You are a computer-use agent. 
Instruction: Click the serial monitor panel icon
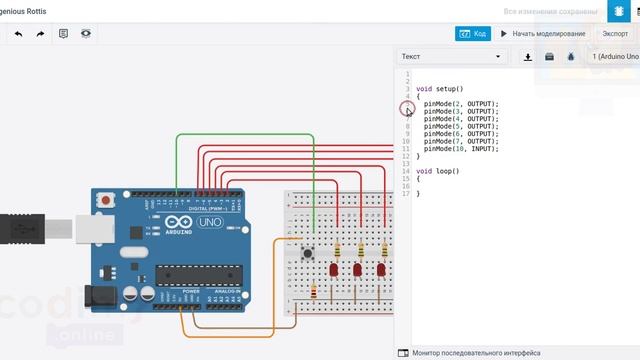coord(403,353)
